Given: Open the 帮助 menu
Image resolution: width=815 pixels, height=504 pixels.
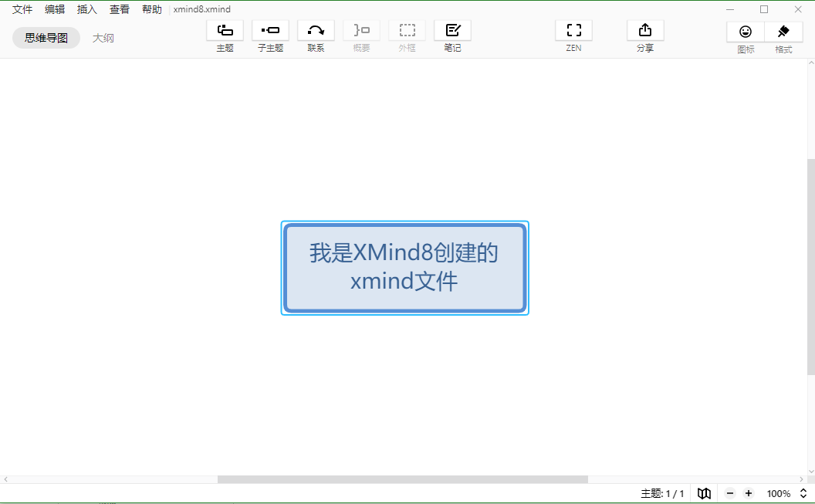Looking at the screenshot, I should 151,9.
